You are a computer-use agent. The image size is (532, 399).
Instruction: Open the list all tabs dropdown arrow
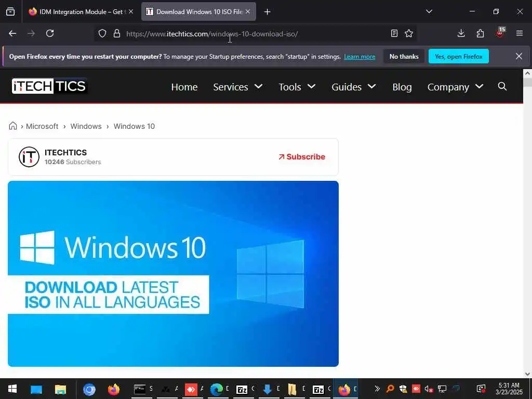[429, 11]
